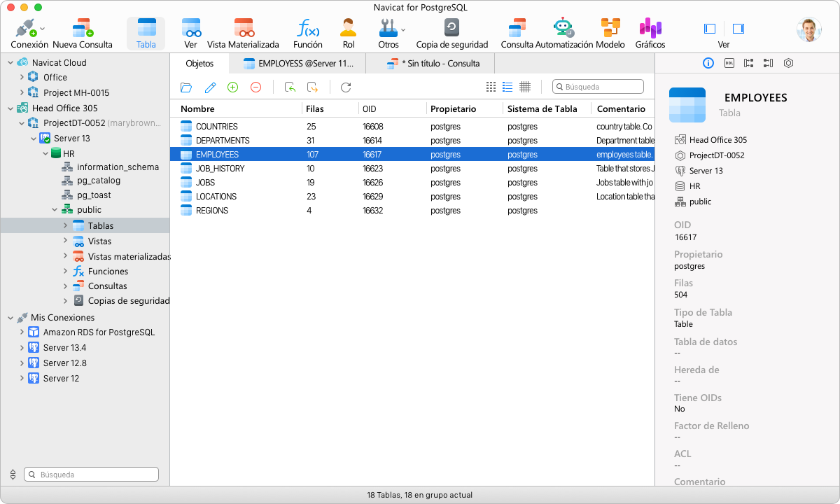Image resolution: width=840 pixels, height=504 pixels.
Task: Switch to the Objetos tab
Action: tap(199, 63)
